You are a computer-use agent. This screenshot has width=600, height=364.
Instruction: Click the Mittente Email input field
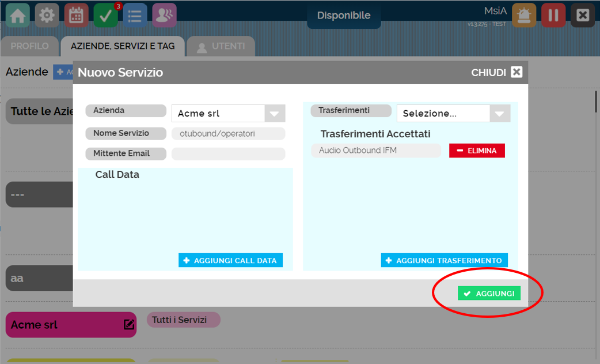(228, 153)
